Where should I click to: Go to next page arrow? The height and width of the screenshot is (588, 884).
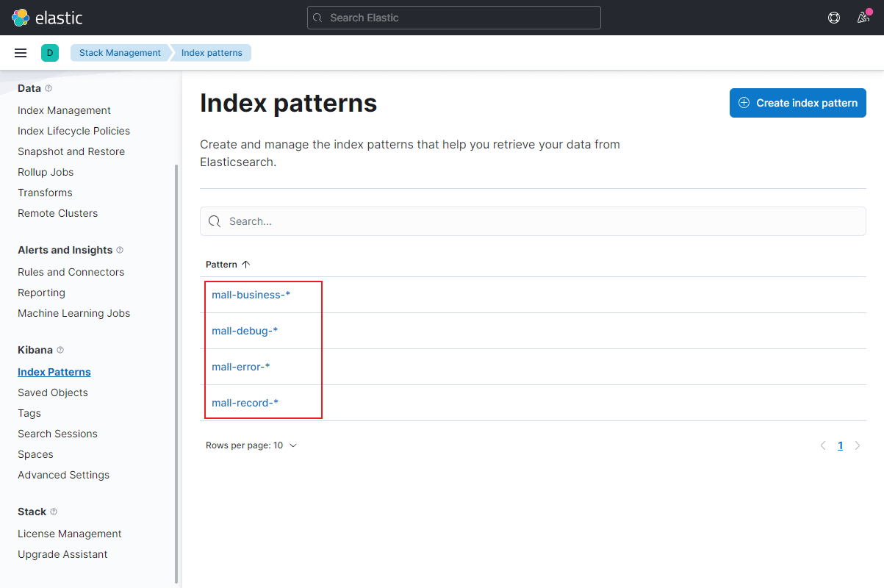(x=858, y=445)
